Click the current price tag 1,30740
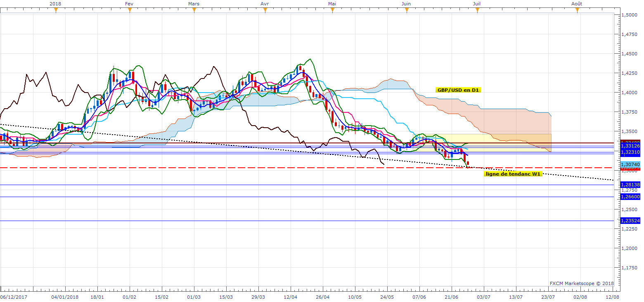 coord(630,164)
